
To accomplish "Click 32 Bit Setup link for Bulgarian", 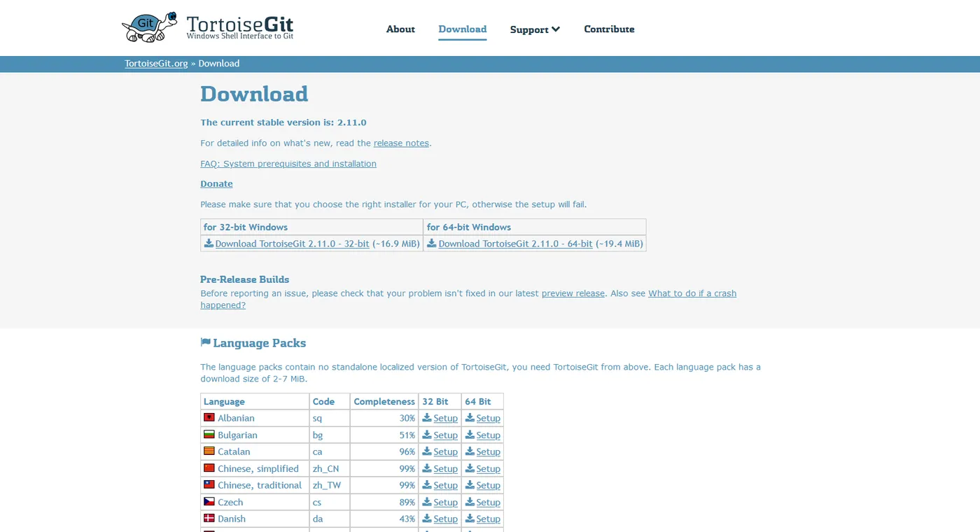I will coord(445,435).
